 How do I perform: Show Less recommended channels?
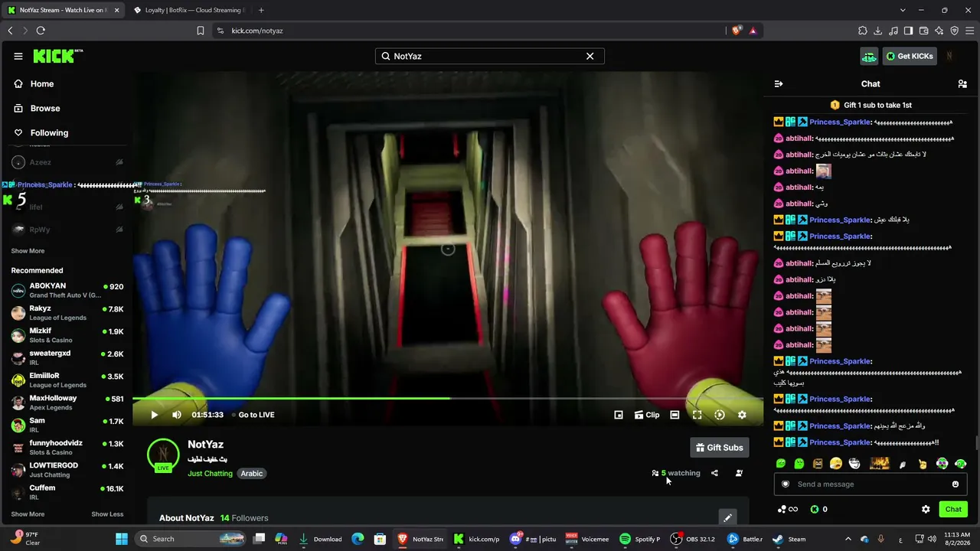point(107,514)
